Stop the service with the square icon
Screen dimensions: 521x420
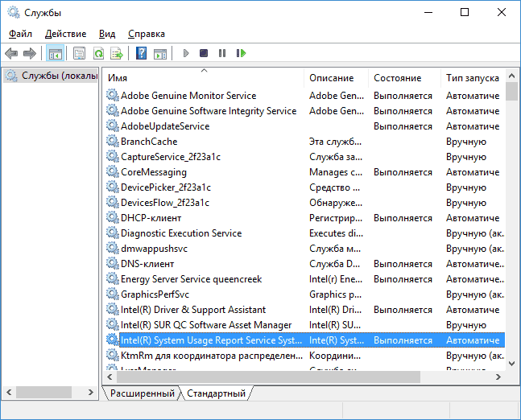204,53
